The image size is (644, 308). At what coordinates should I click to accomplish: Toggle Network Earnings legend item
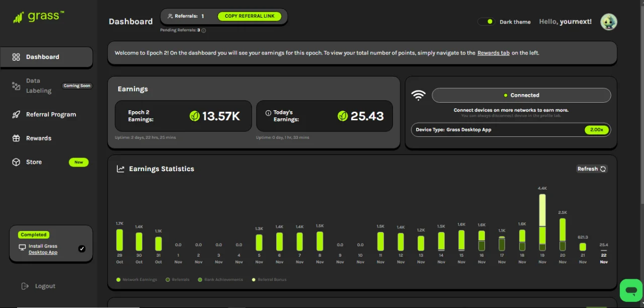(x=137, y=279)
